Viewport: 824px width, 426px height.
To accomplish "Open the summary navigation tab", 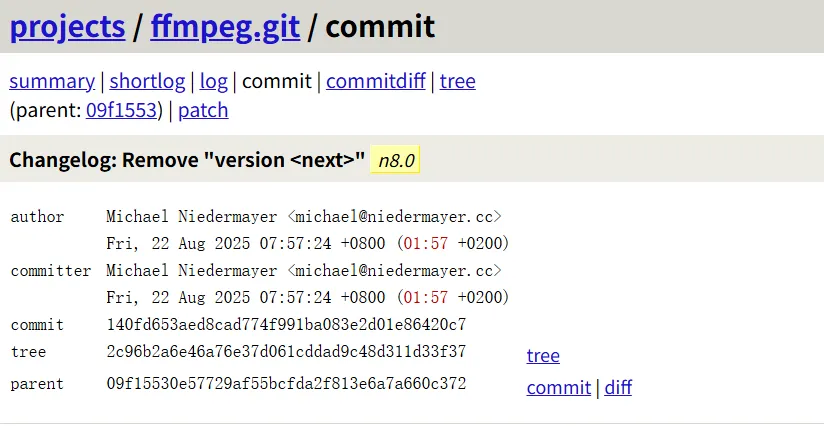I will tap(52, 81).
